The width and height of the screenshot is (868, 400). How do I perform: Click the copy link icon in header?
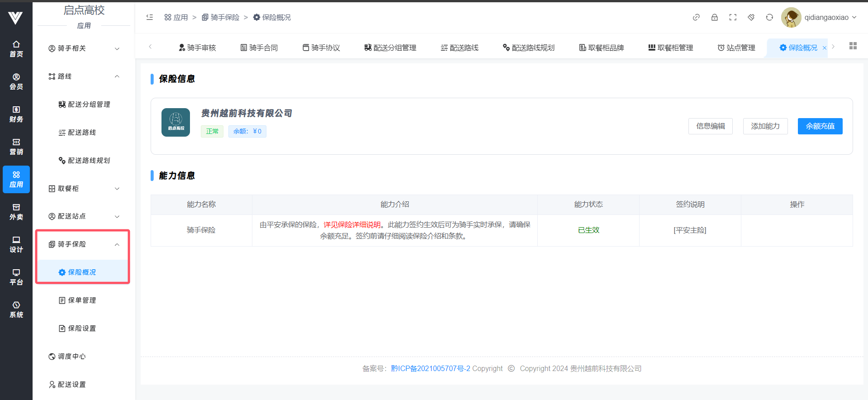click(x=696, y=17)
